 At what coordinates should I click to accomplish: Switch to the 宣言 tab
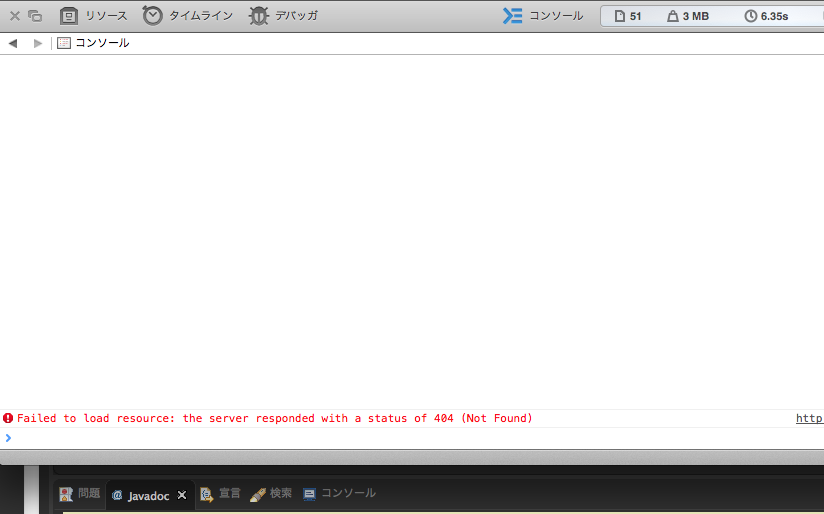tap(230, 494)
